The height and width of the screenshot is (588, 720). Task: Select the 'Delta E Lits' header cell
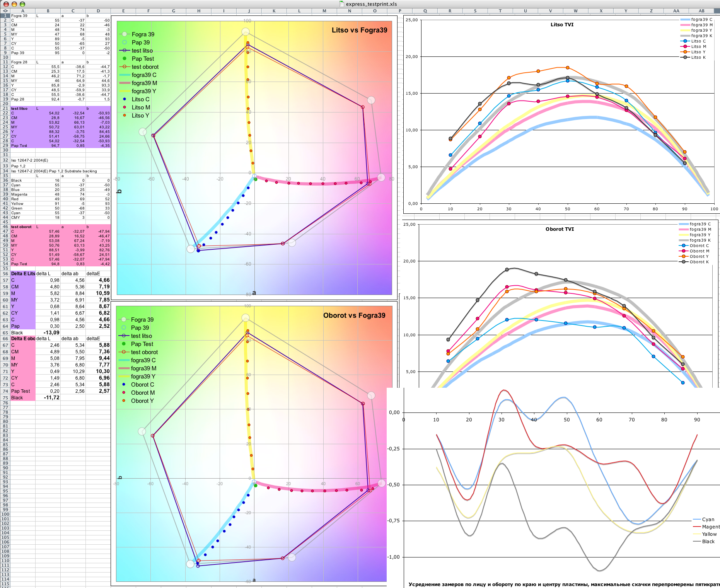pyautogui.click(x=23, y=274)
